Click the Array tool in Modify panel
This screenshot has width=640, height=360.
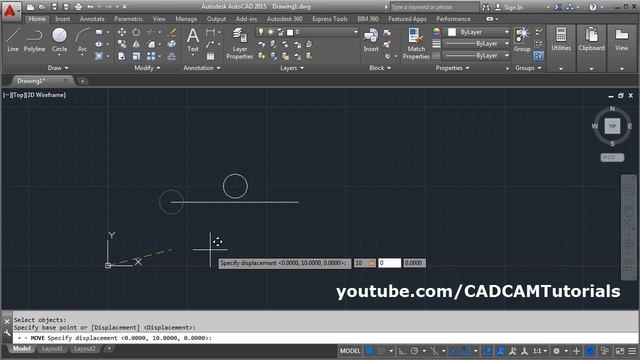[151, 56]
